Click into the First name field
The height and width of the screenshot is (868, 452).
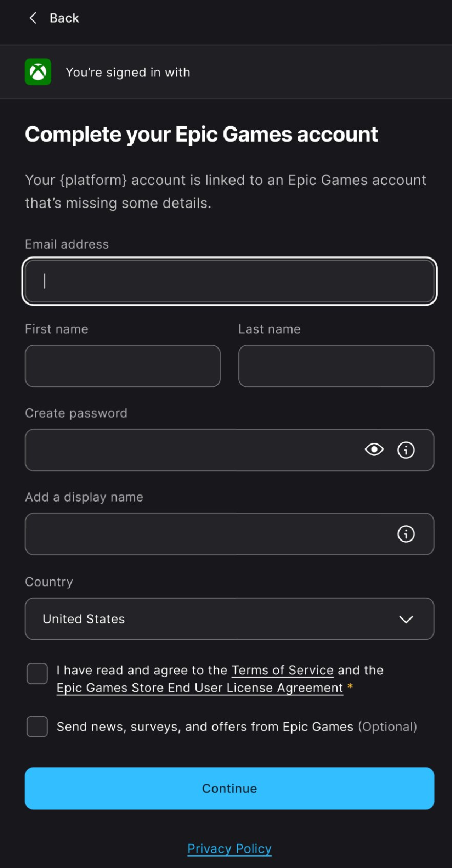(122, 366)
